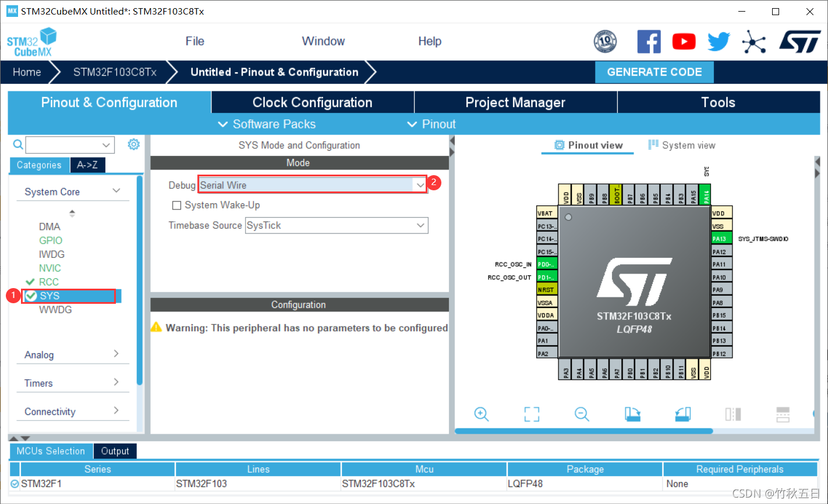Image resolution: width=828 pixels, height=504 pixels.
Task: Select the Pinout & Configuration tab
Action: click(x=109, y=102)
